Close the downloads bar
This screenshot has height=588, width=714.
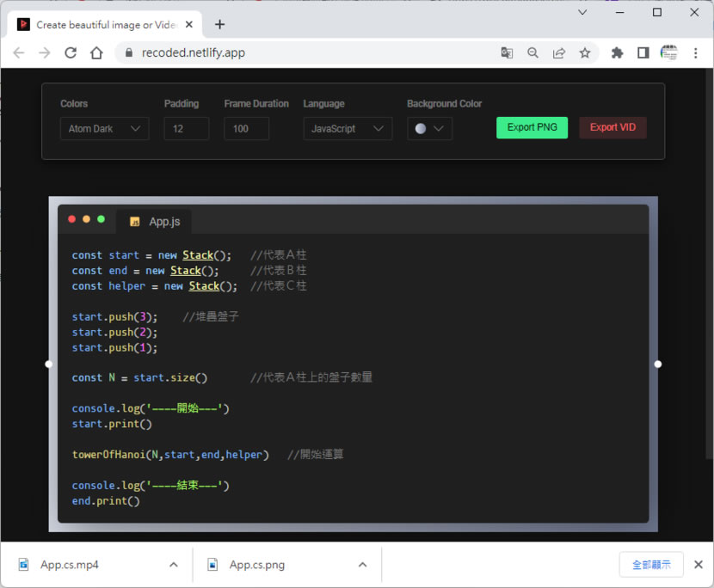(x=698, y=565)
